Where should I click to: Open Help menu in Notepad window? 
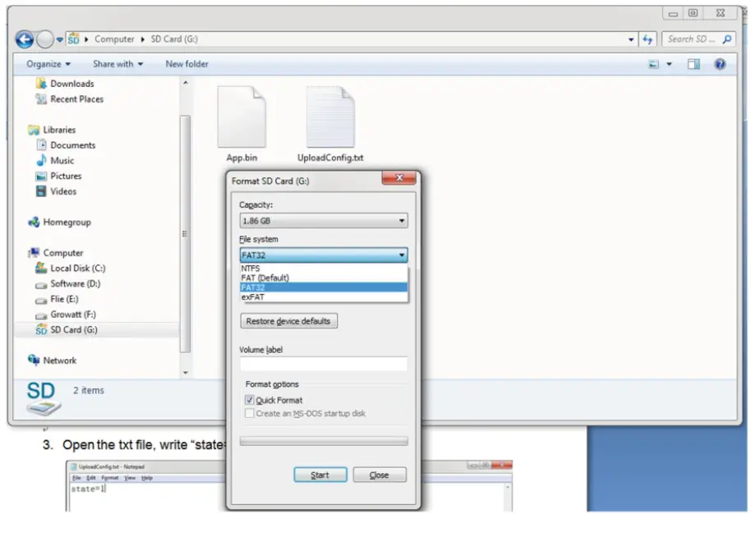point(147,478)
